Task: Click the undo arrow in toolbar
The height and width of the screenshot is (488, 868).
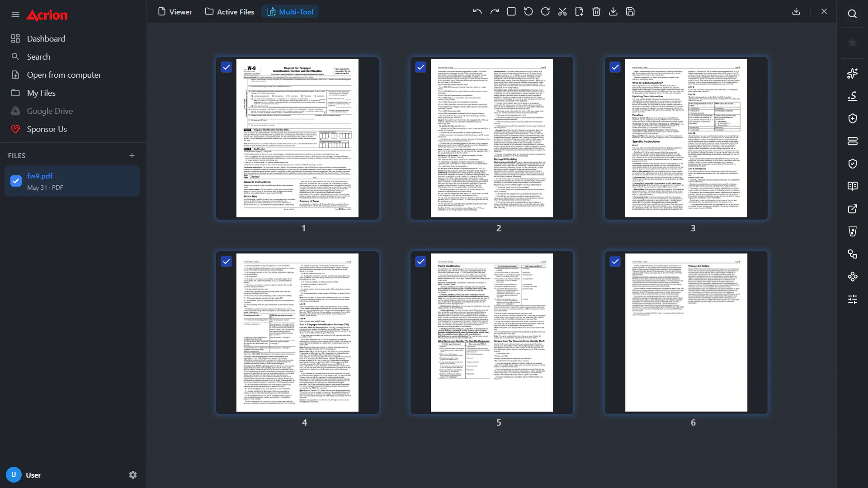Action: click(477, 12)
